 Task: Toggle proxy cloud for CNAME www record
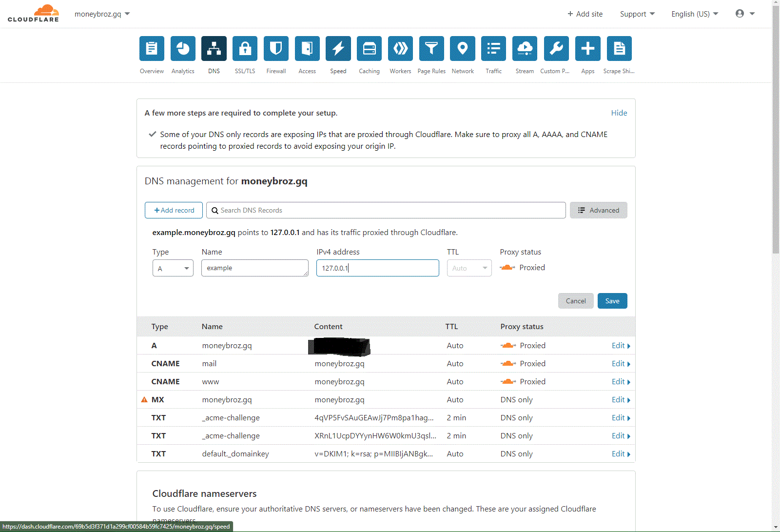(x=508, y=381)
